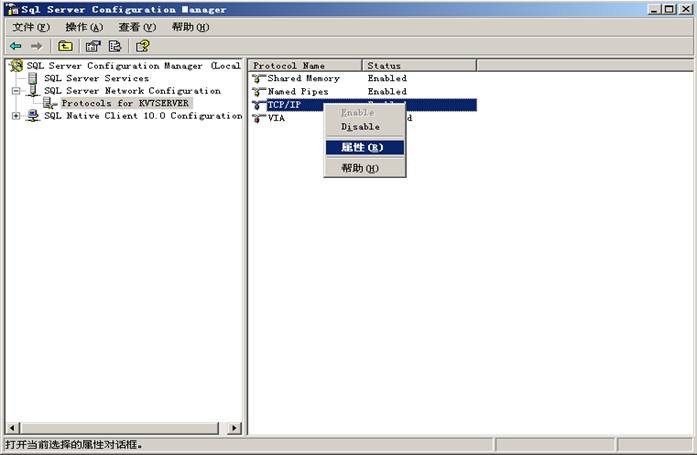
Task: Click the Help toolbar icon
Action: pos(143,46)
